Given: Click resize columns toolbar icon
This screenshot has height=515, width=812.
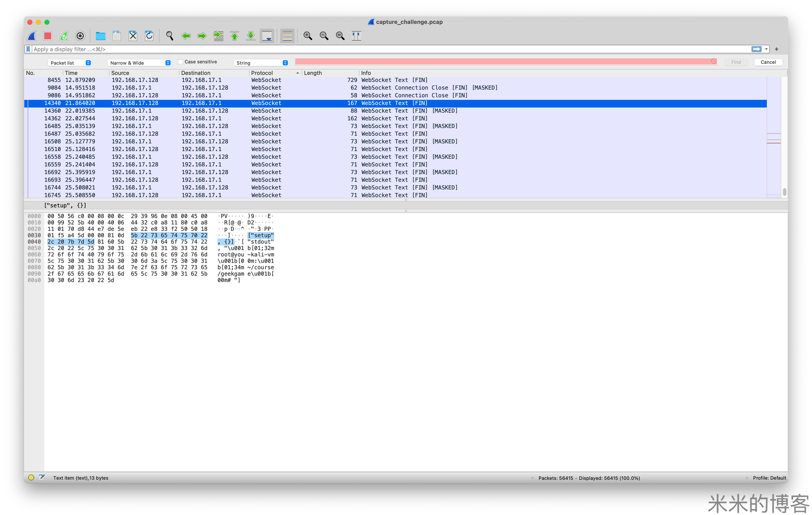Looking at the screenshot, I should (357, 36).
